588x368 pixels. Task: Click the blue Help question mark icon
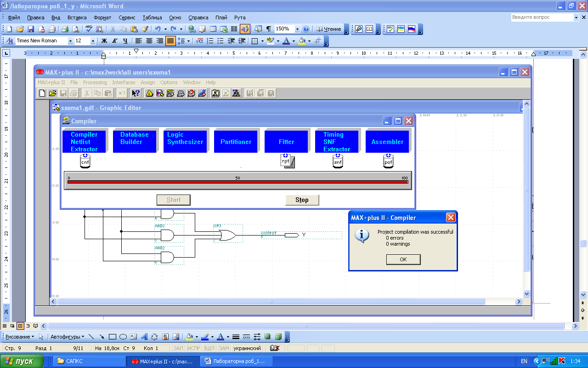306,29
